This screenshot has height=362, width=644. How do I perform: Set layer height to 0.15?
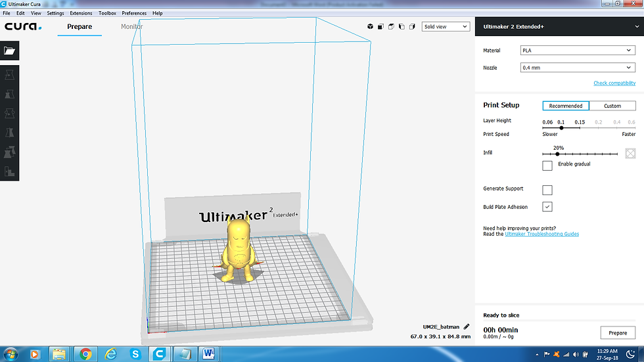(580, 122)
